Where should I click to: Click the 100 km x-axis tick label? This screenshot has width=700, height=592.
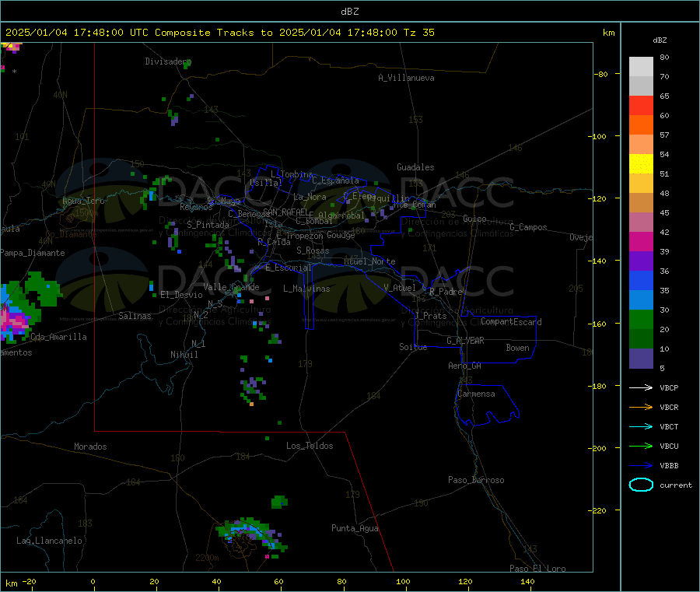(403, 581)
